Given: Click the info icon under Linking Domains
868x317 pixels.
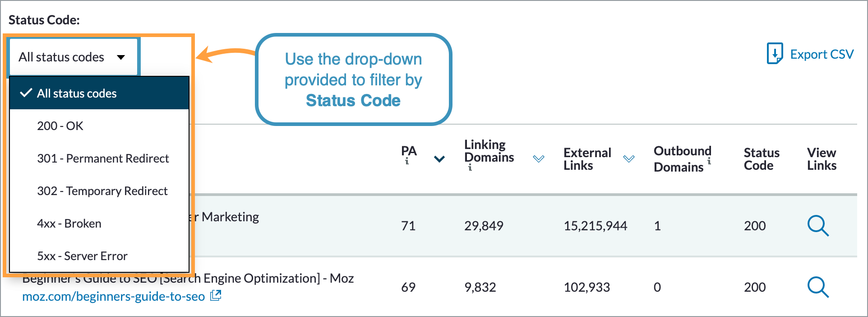Looking at the screenshot, I should coord(469,168).
